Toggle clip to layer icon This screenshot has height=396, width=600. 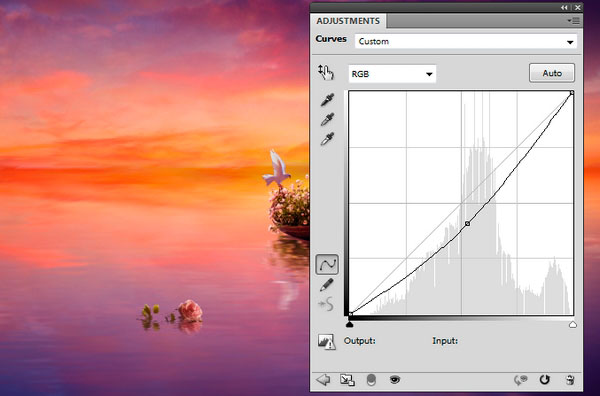click(371, 380)
